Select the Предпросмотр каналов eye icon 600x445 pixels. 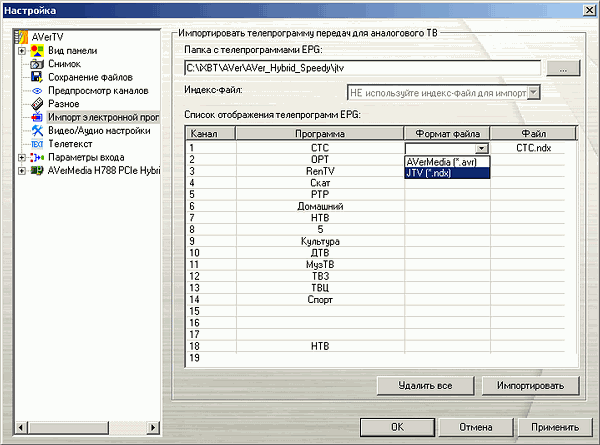(37, 90)
